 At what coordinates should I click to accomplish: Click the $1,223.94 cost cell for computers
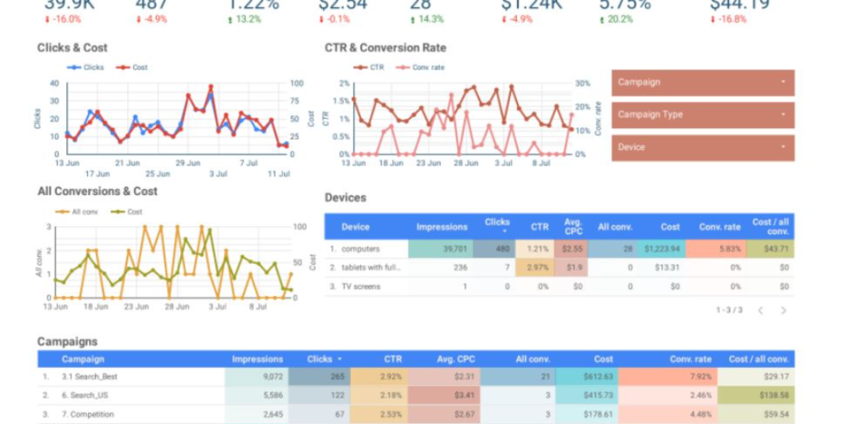(661, 249)
